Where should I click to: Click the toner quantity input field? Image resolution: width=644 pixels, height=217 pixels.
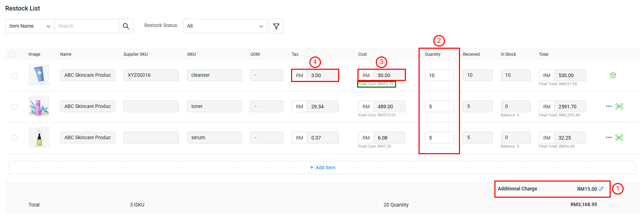tap(439, 107)
